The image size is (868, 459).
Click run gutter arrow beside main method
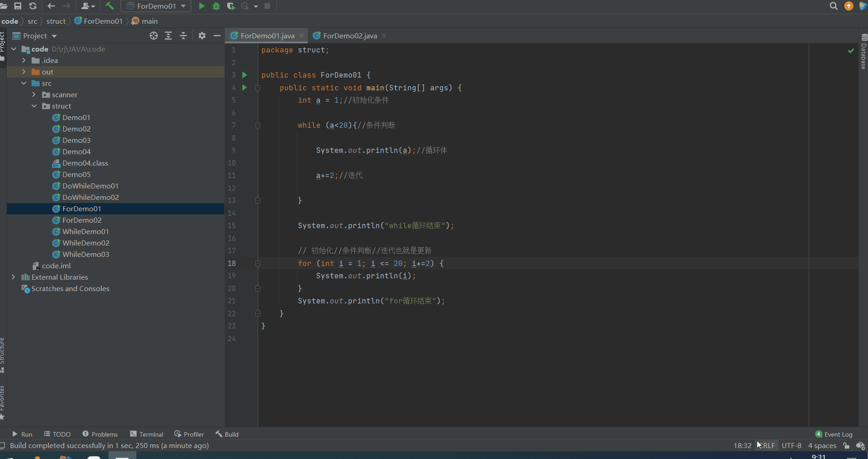[244, 88]
